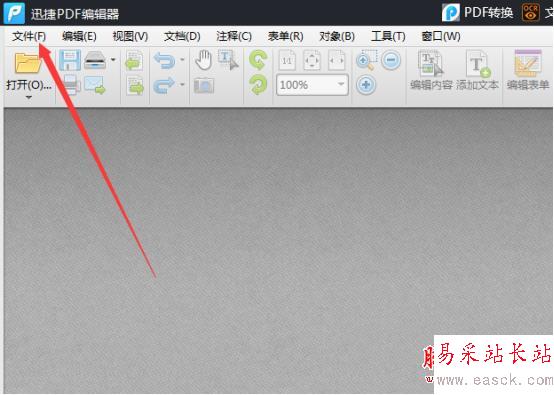This screenshot has height=395, width=554.
Task: Click the 迅捷PDF编辑器 app logo
Action: click(14, 13)
